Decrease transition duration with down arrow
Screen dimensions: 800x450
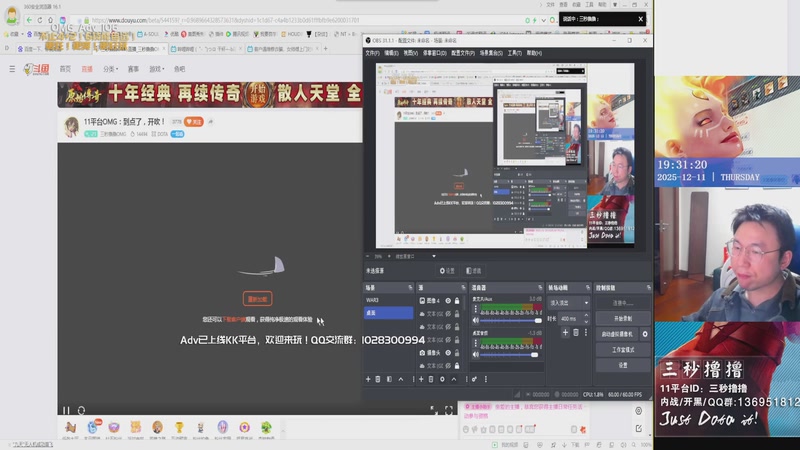tap(586, 321)
